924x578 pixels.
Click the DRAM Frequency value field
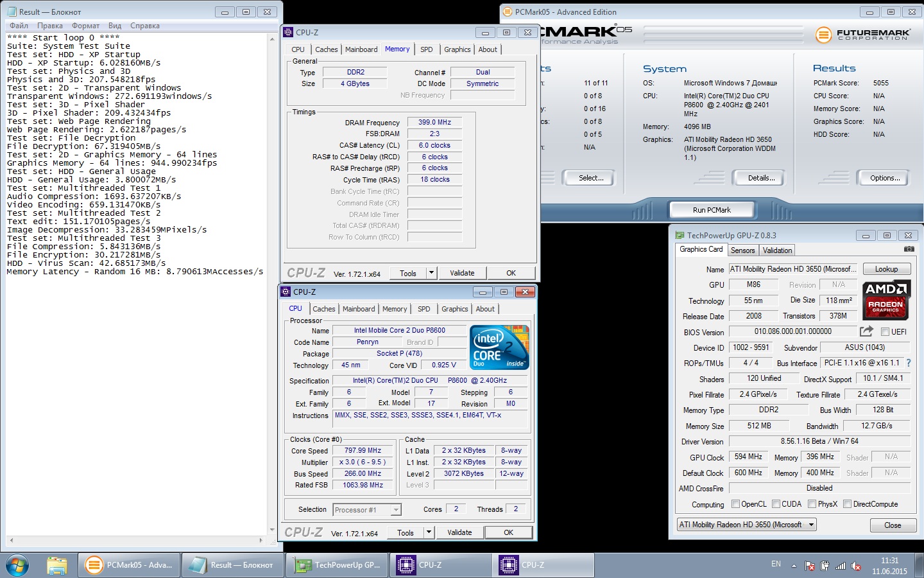tap(434, 122)
